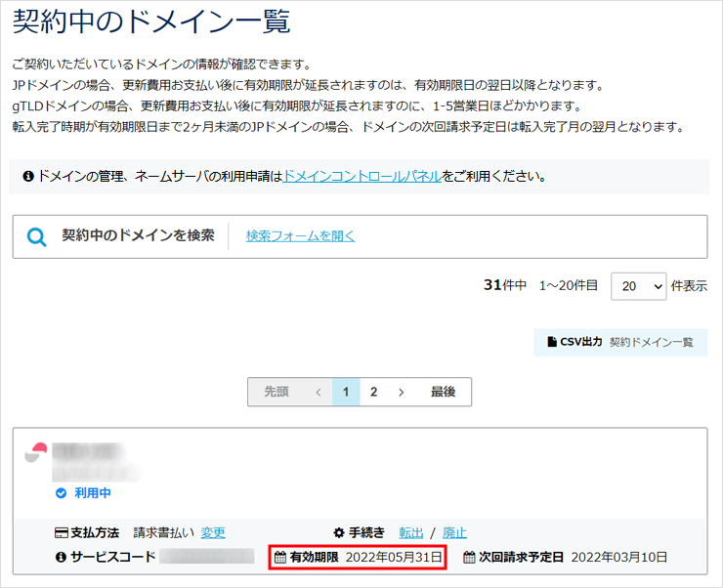723x588 pixels.
Task: Click the 廃止 cancellation link
Action: point(454,533)
